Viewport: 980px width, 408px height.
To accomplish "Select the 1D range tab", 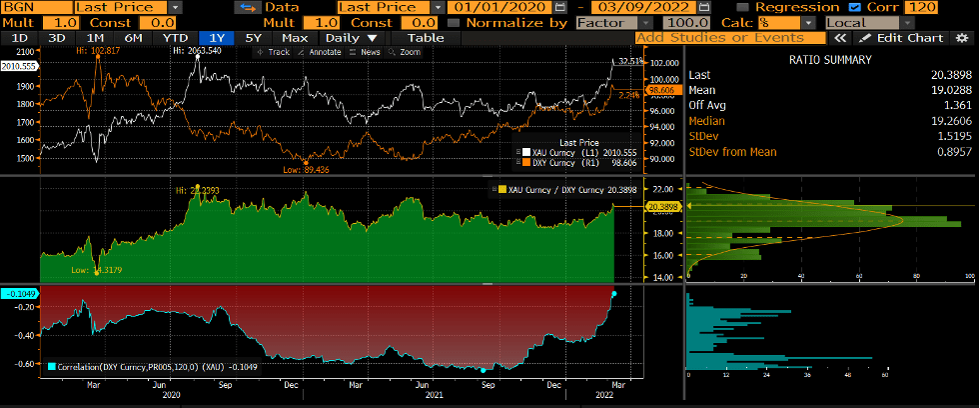I will pos(21,38).
